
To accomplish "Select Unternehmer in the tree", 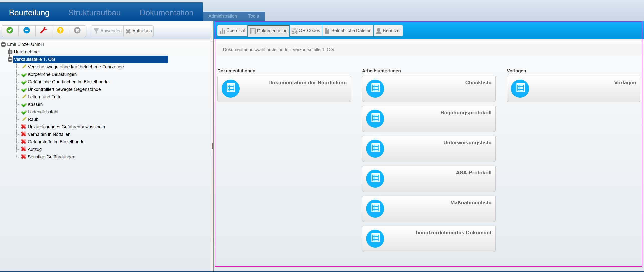I will (27, 52).
